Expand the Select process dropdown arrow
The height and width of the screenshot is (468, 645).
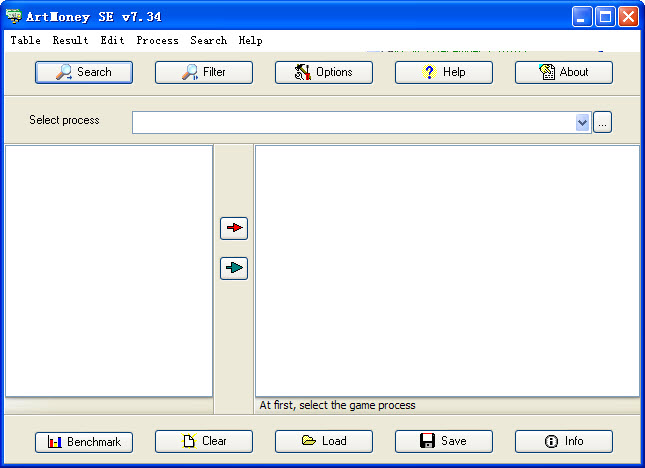(x=583, y=122)
